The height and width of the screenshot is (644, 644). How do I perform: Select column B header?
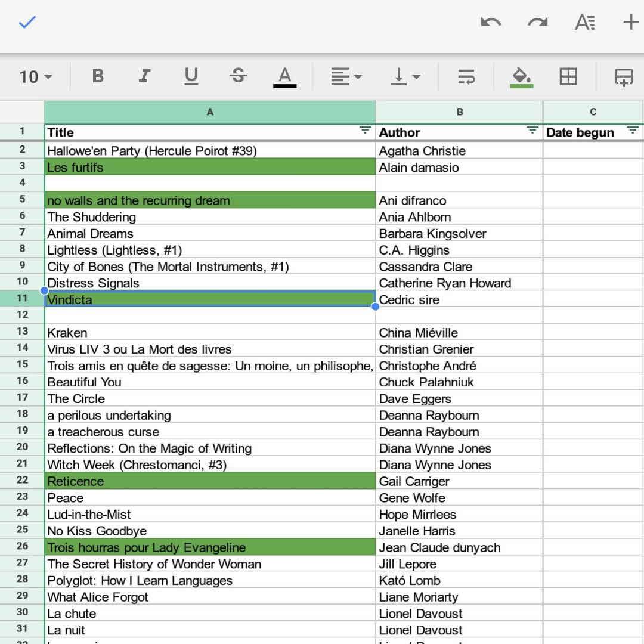coord(459,112)
